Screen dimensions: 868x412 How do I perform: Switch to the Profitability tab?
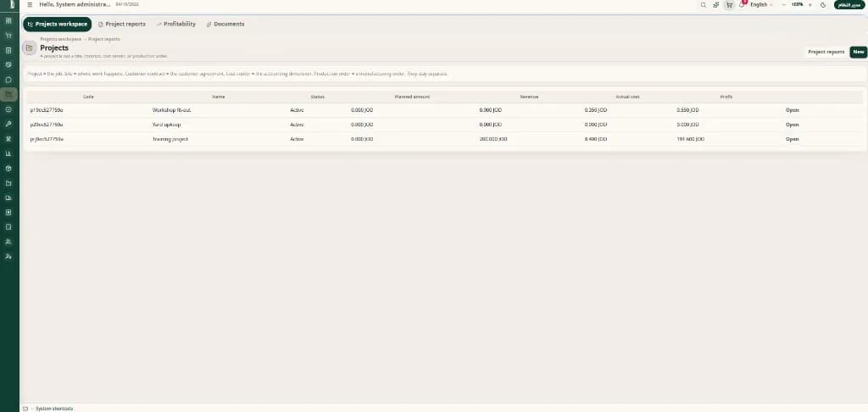[x=176, y=25]
